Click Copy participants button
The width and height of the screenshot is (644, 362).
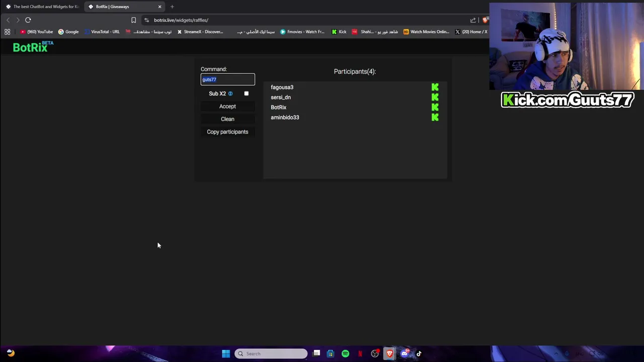tap(227, 132)
